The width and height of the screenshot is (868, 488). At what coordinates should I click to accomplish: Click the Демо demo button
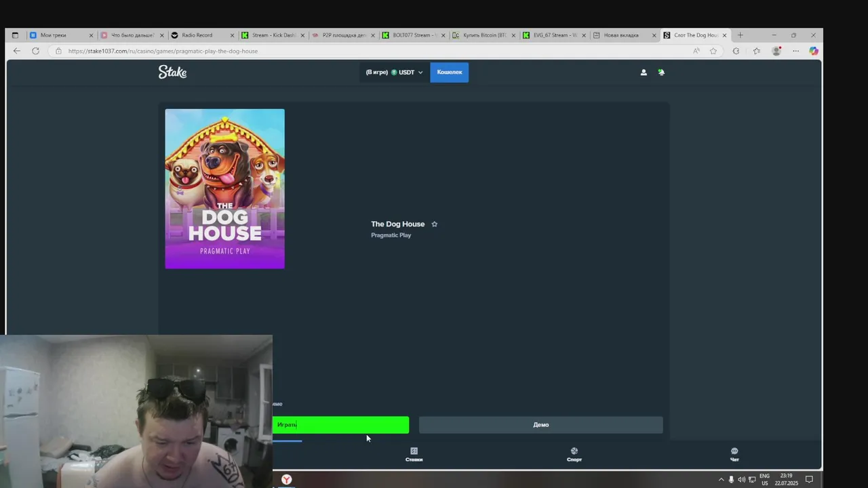tap(540, 425)
